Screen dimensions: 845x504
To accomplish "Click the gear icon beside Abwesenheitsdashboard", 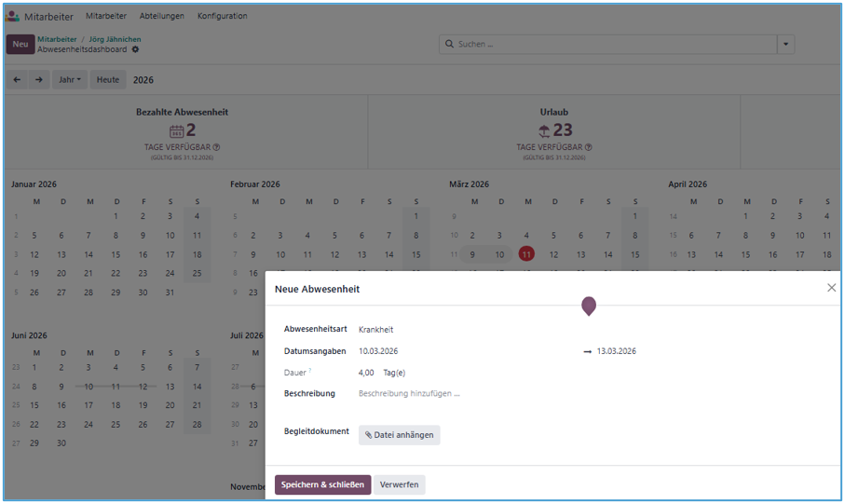I will [x=135, y=49].
